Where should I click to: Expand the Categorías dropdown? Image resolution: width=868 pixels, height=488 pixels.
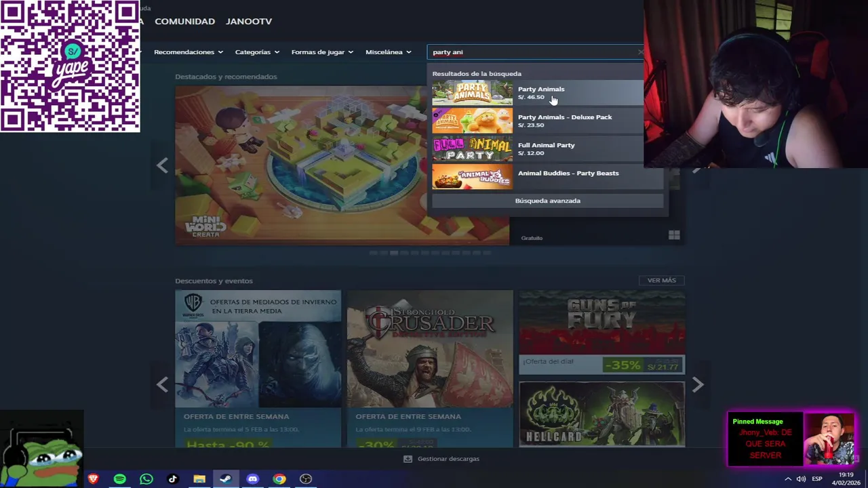(256, 52)
